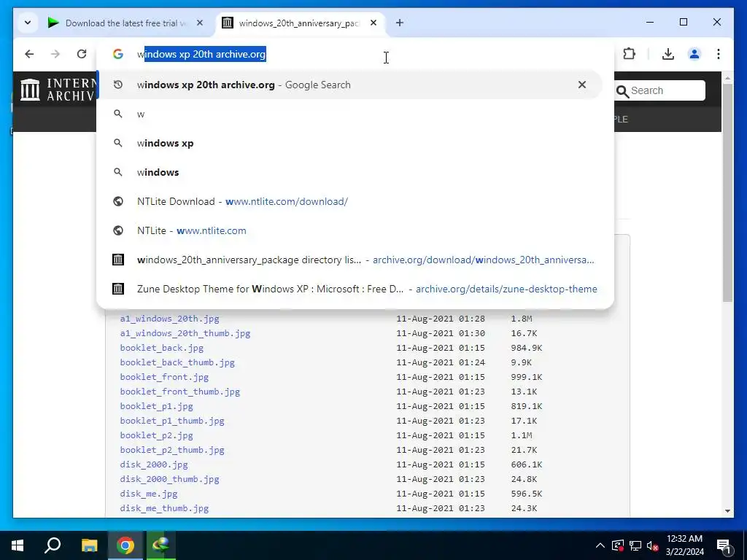
Task: Open booklet_back.jpg file link
Action: [161, 348]
